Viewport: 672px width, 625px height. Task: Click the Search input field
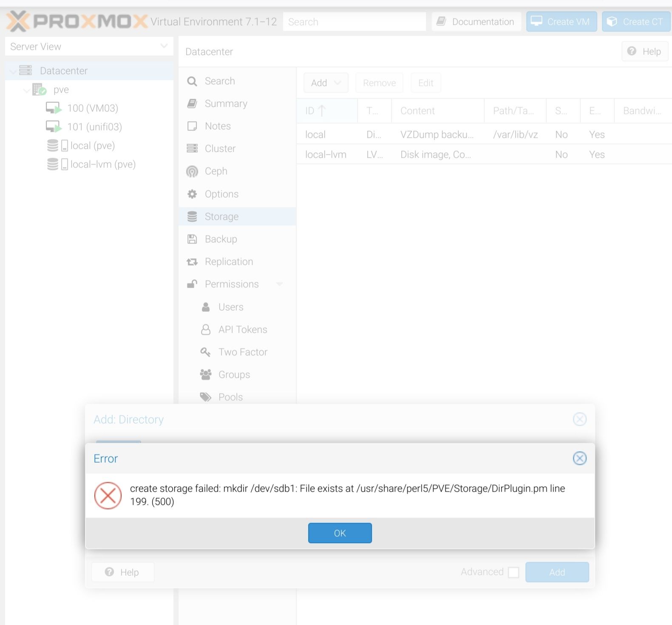(x=354, y=22)
